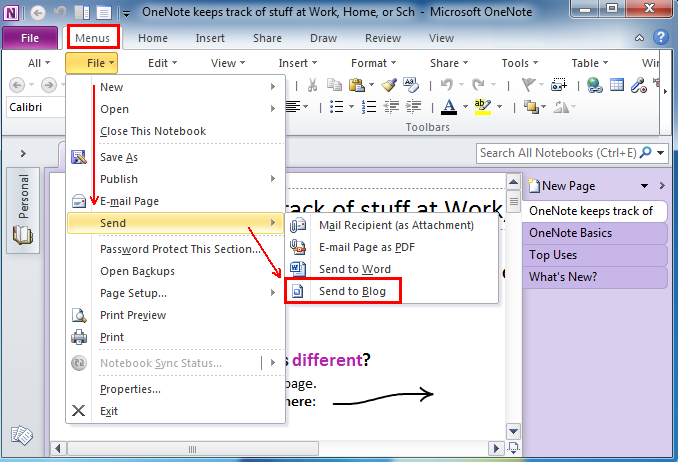Switch to the Review ribbon tab

(383, 38)
